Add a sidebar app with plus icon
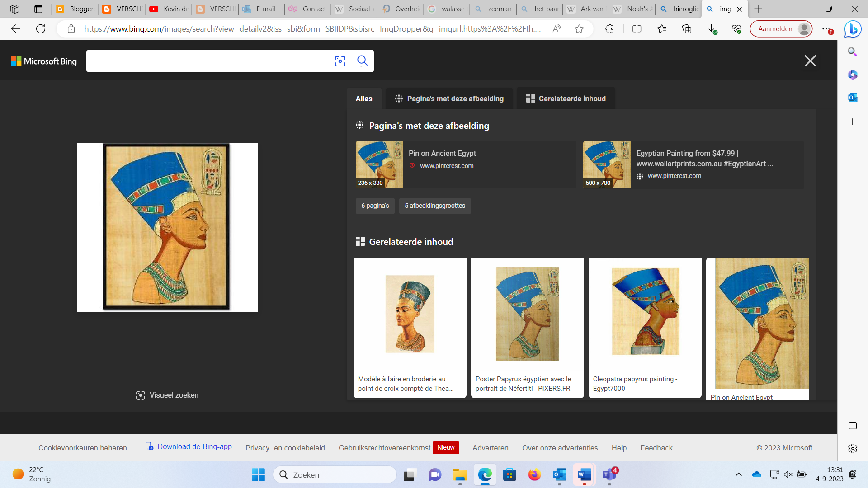This screenshot has height=488, width=868. [853, 122]
